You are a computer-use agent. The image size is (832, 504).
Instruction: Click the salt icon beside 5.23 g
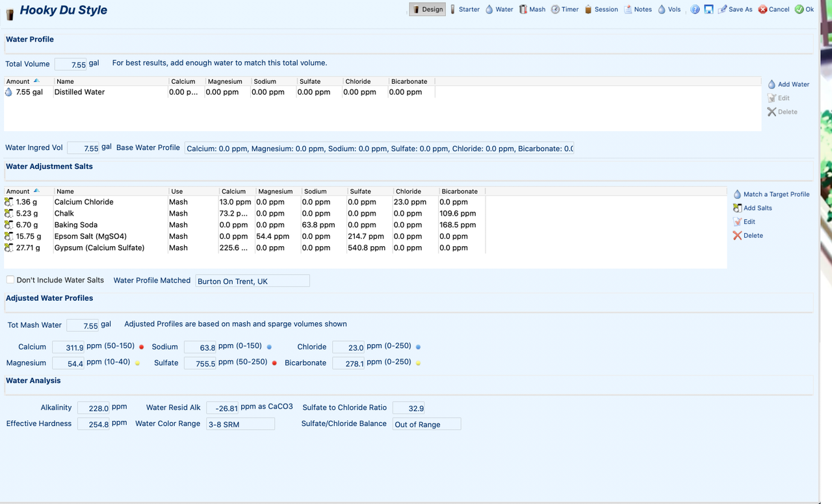click(x=9, y=213)
